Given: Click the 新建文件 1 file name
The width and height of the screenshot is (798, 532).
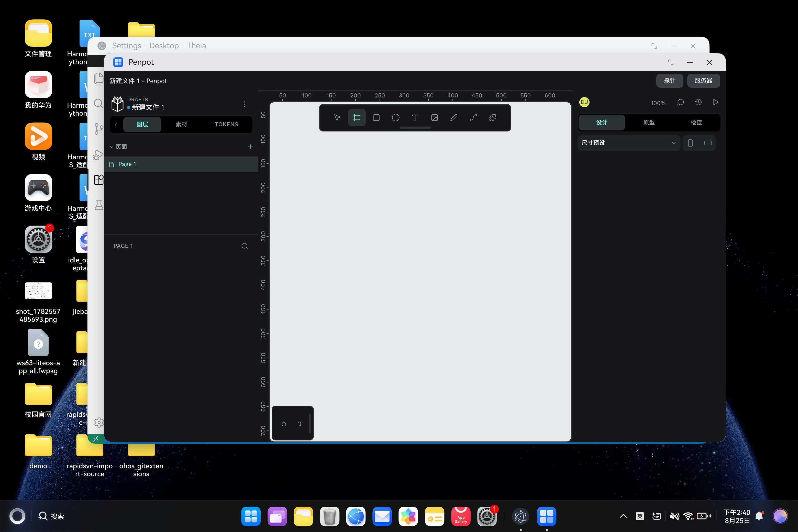Looking at the screenshot, I should coord(148,108).
